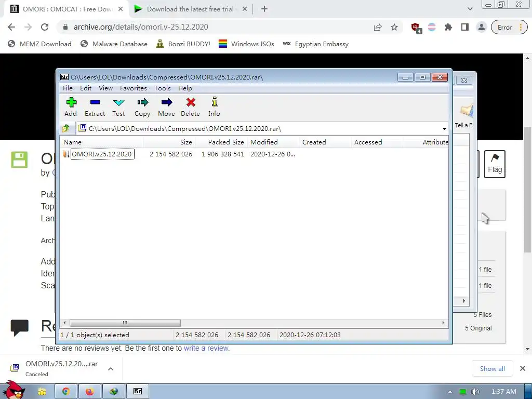
Task: Click the share page icon in address bar
Action: (x=378, y=27)
